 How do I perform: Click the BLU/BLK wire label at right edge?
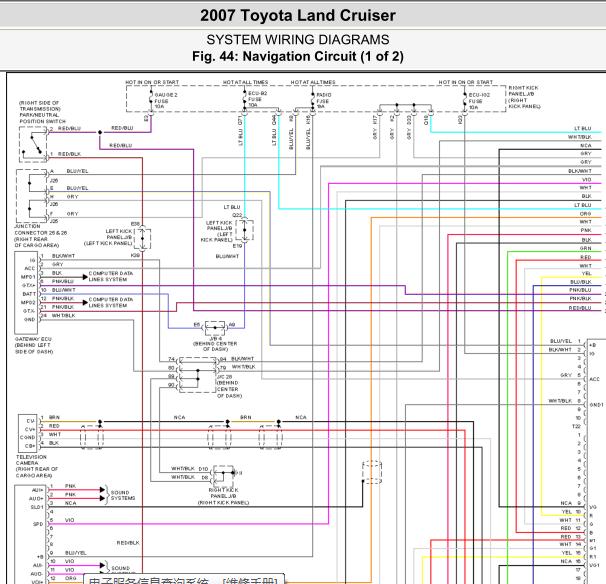(580, 282)
